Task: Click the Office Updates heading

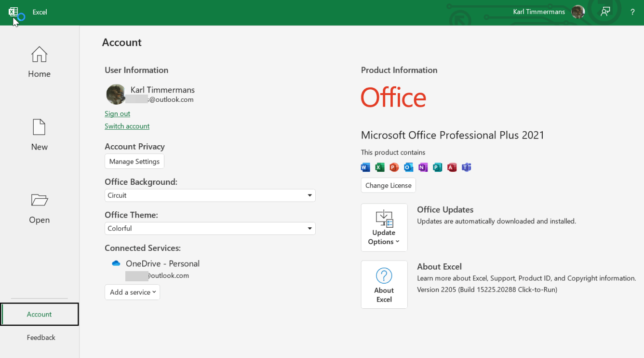Action: pyautogui.click(x=445, y=209)
